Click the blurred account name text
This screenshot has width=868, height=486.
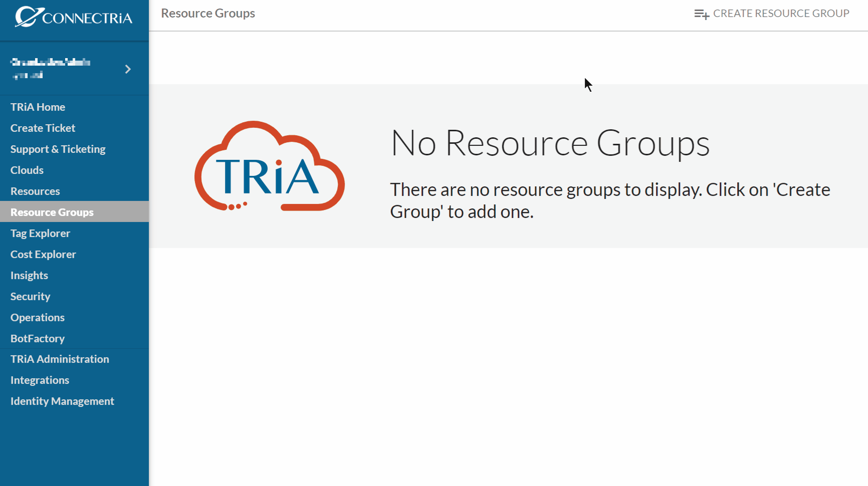pyautogui.click(x=51, y=69)
